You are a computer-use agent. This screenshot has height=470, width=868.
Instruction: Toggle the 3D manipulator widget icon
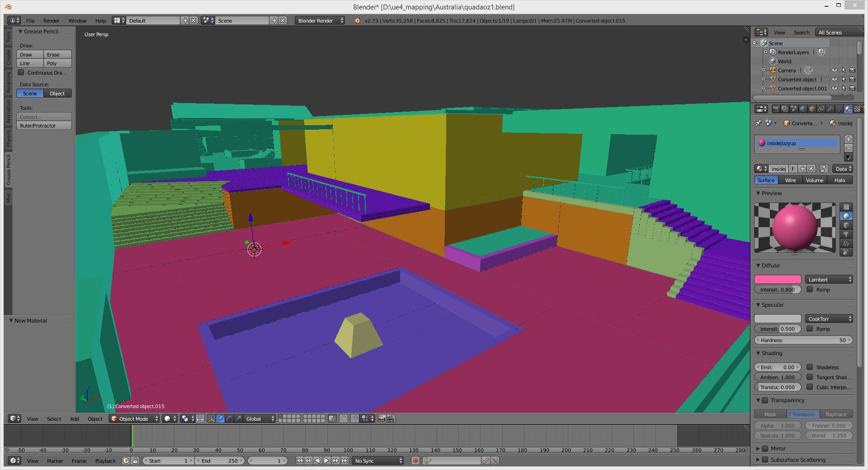pyautogui.click(x=211, y=418)
